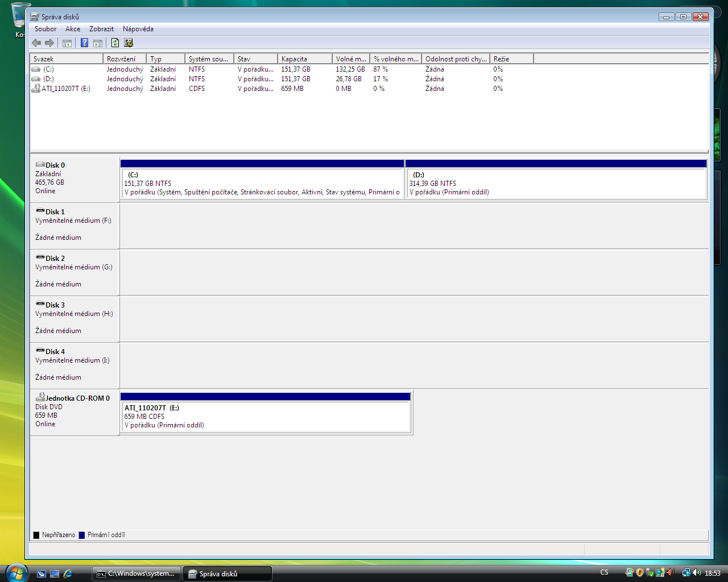This screenshot has height=582, width=728.
Task: Sort by the Kapacita column header
Action: coord(305,59)
